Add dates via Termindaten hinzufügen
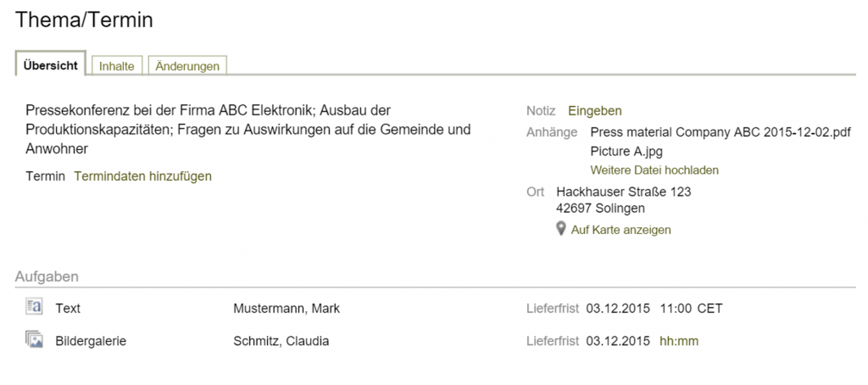Viewport: 868px width, 385px height. pyautogui.click(x=142, y=176)
